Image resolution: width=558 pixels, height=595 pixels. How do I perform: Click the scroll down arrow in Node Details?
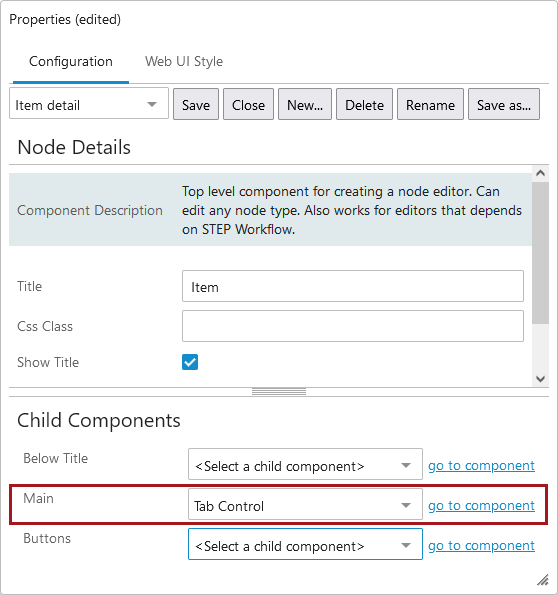pos(541,379)
